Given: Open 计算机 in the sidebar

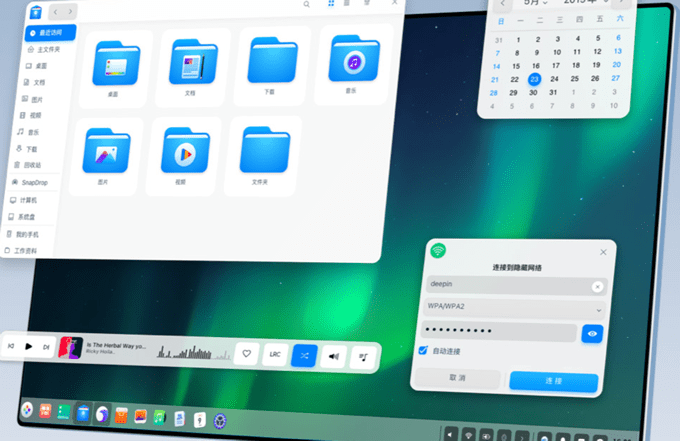Looking at the screenshot, I should (x=23, y=200).
